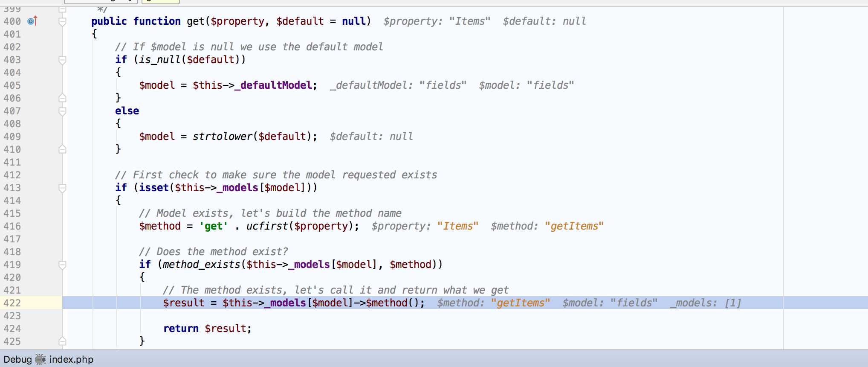Click the 'public' keyword on line 400

pos(109,21)
